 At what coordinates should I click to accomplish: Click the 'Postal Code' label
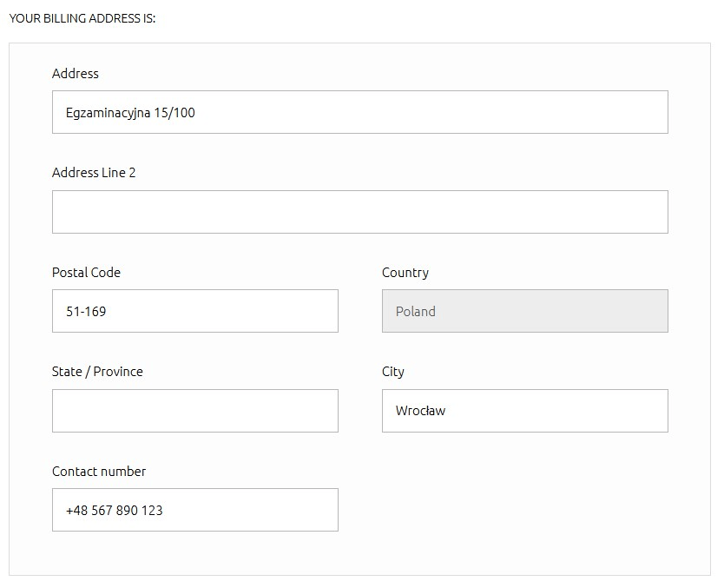pos(86,273)
